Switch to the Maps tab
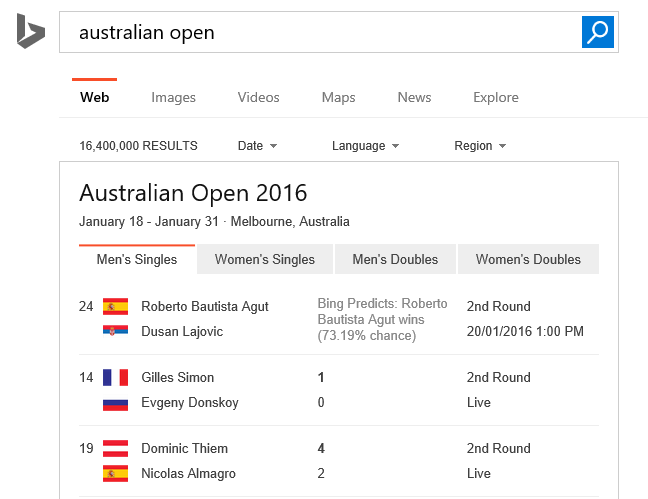 pyautogui.click(x=338, y=97)
